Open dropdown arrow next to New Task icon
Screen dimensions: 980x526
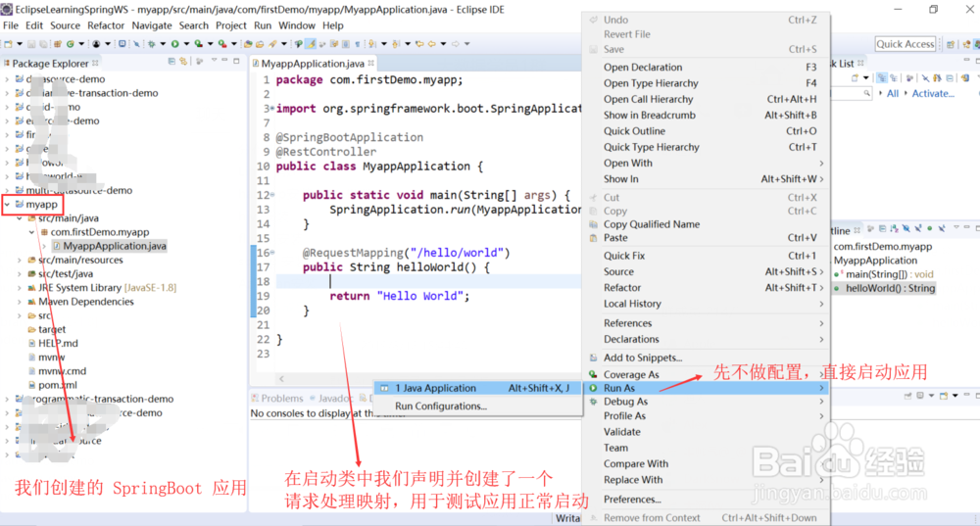tap(865, 78)
